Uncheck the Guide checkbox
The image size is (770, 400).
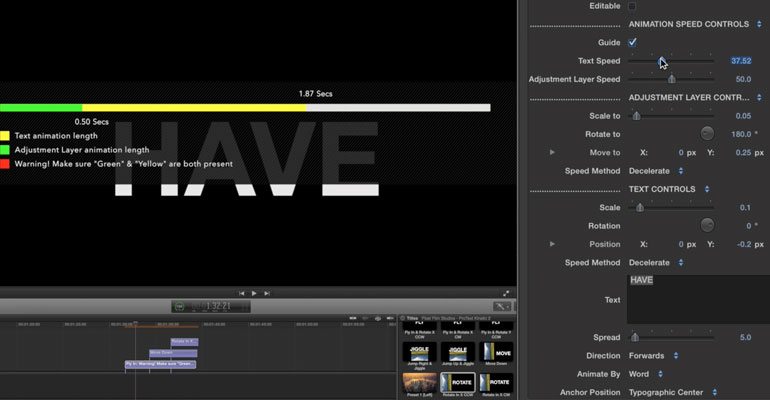coord(632,42)
